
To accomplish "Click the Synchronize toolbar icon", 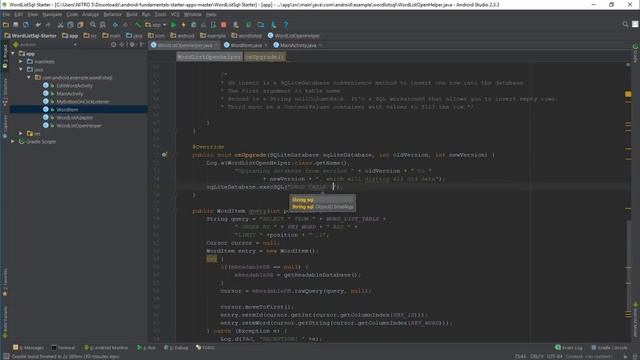I will click(x=26, y=25).
